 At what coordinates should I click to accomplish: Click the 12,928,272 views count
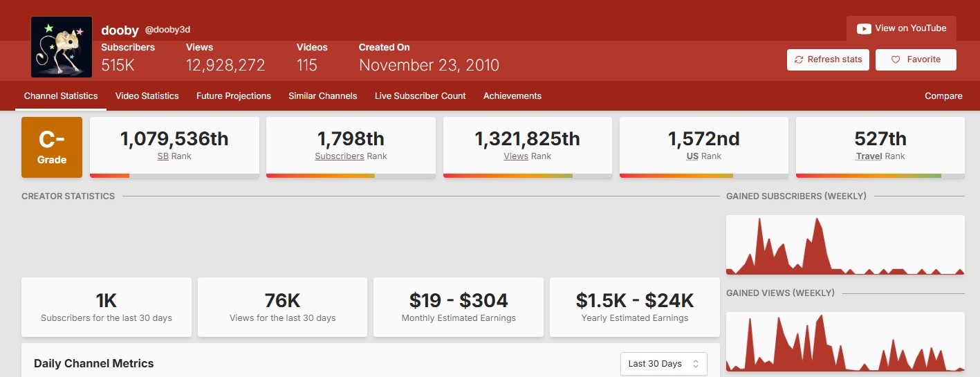click(x=225, y=65)
